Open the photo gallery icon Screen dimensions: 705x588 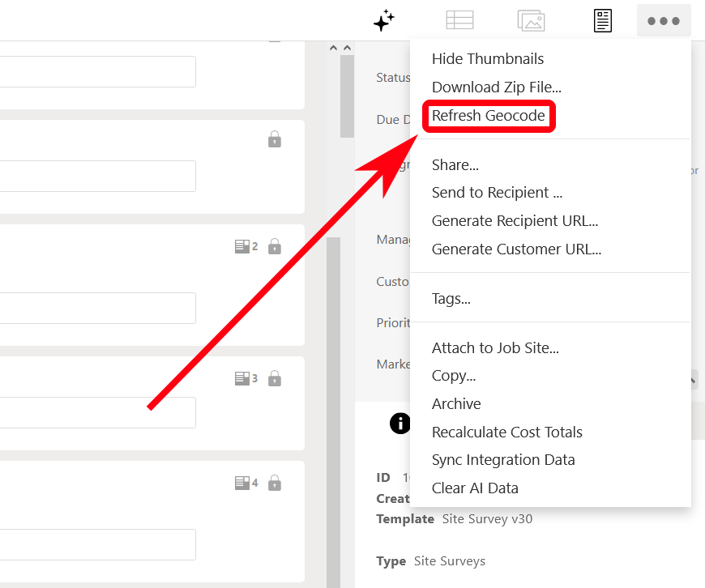pos(531,21)
